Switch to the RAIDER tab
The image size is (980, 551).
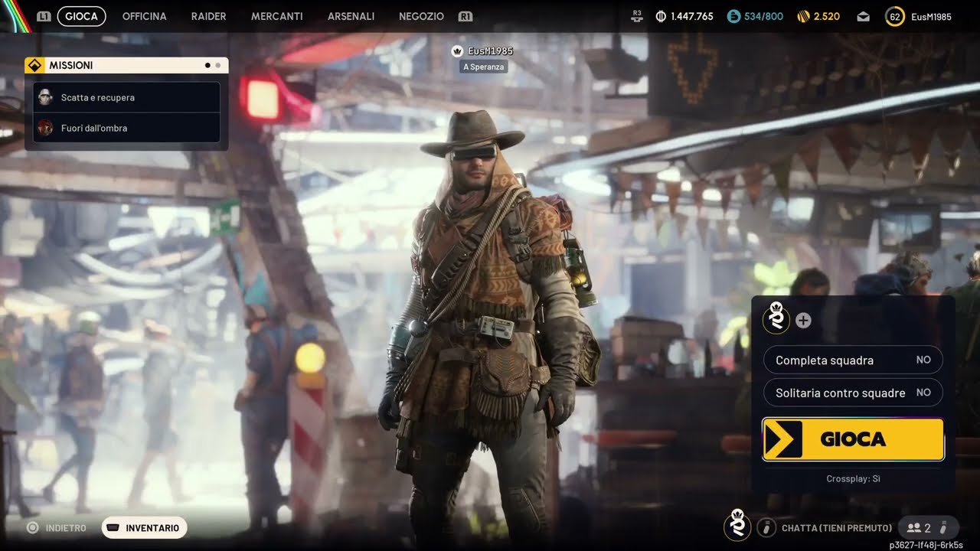(x=209, y=16)
